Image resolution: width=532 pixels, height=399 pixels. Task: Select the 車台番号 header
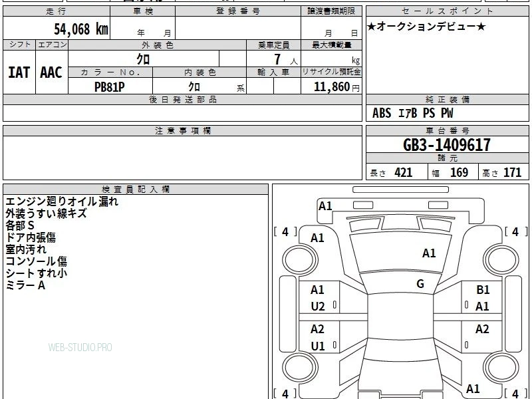tap(447, 130)
